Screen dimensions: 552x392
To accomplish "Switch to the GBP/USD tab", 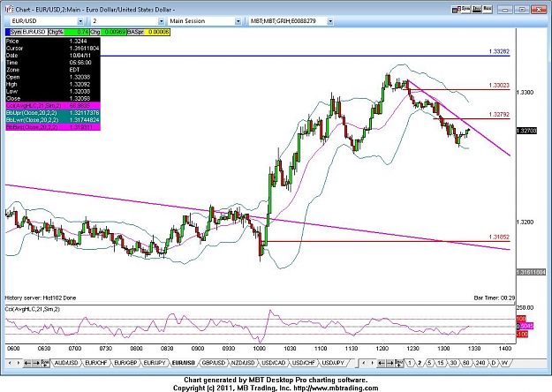I will [214, 363].
